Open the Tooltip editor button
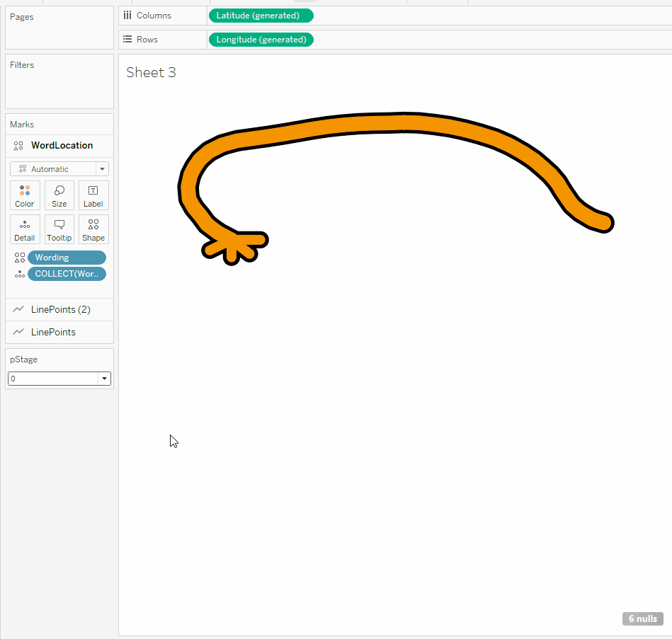Viewport: 672px width, 639px height. [x=59, y=229]
